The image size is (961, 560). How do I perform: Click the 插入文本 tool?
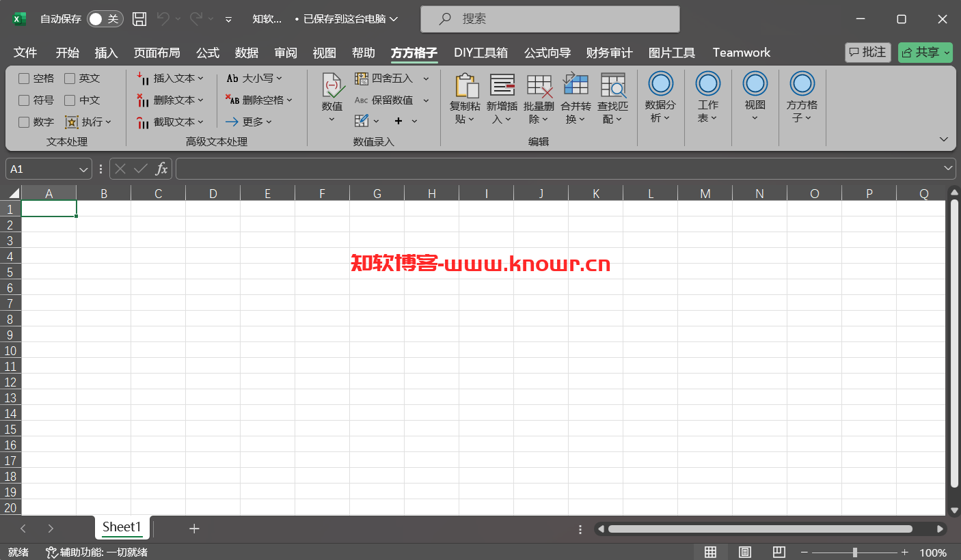(170, 79)
